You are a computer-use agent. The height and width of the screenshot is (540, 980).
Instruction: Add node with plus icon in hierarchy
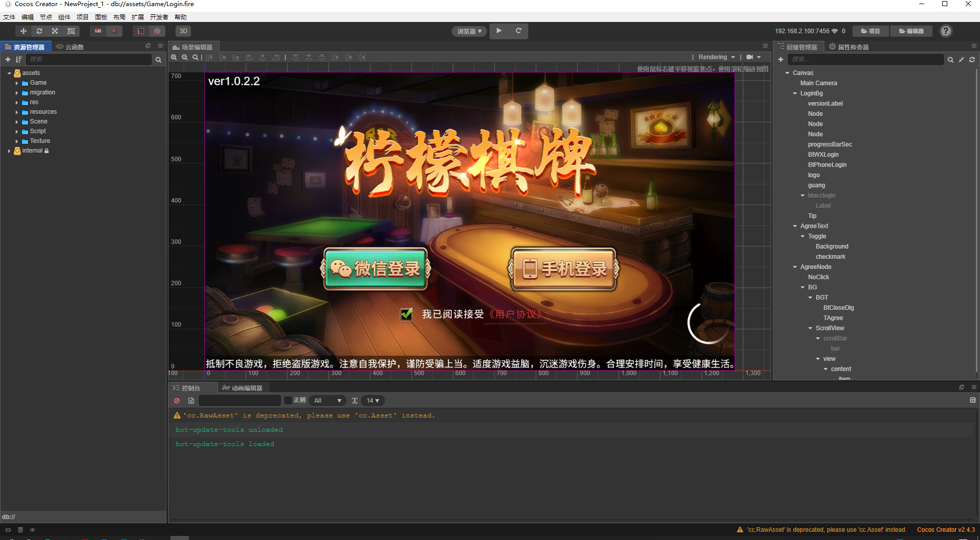[780, 60]
